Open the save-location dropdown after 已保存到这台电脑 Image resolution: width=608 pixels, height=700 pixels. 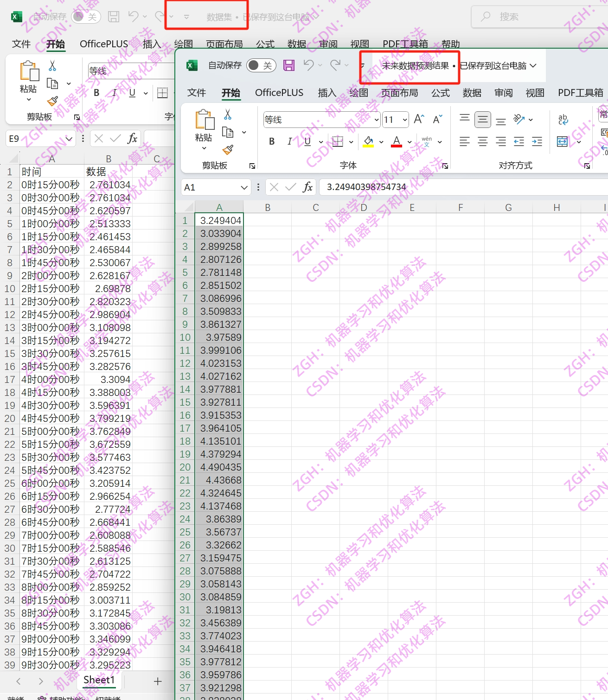click(533, 65)
